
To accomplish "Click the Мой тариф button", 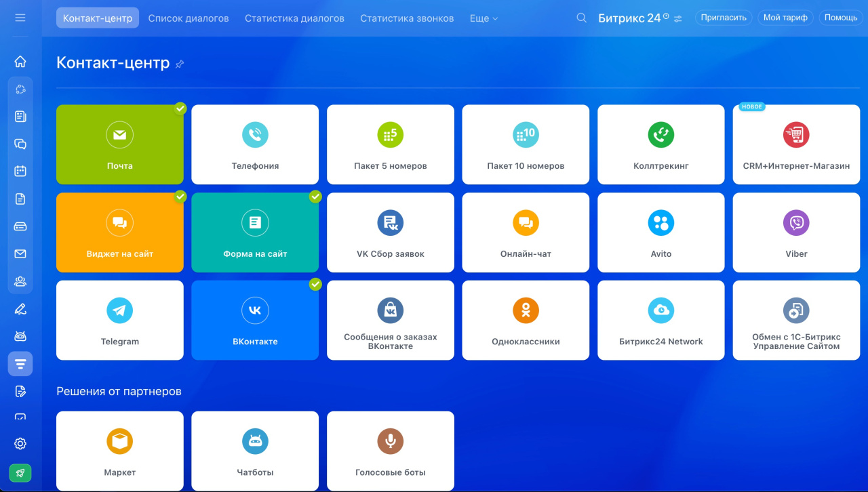I will [x=785, y=18].
